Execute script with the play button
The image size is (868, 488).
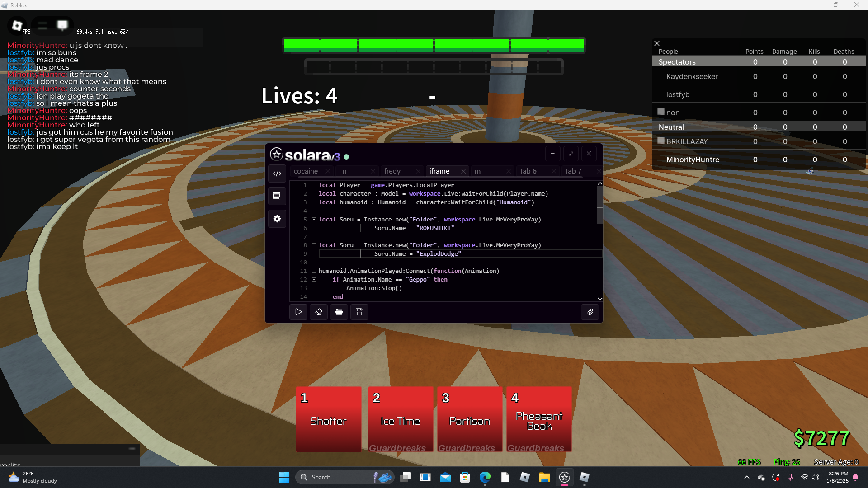298,312
